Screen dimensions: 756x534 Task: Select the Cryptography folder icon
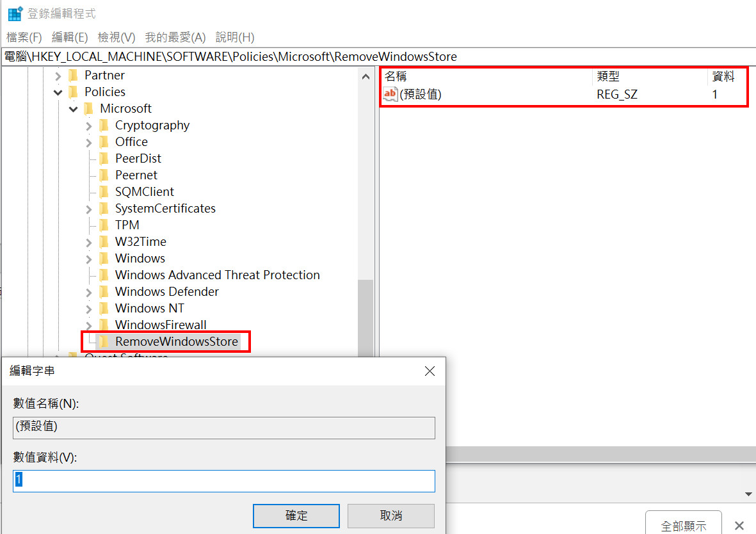[104, 125]
